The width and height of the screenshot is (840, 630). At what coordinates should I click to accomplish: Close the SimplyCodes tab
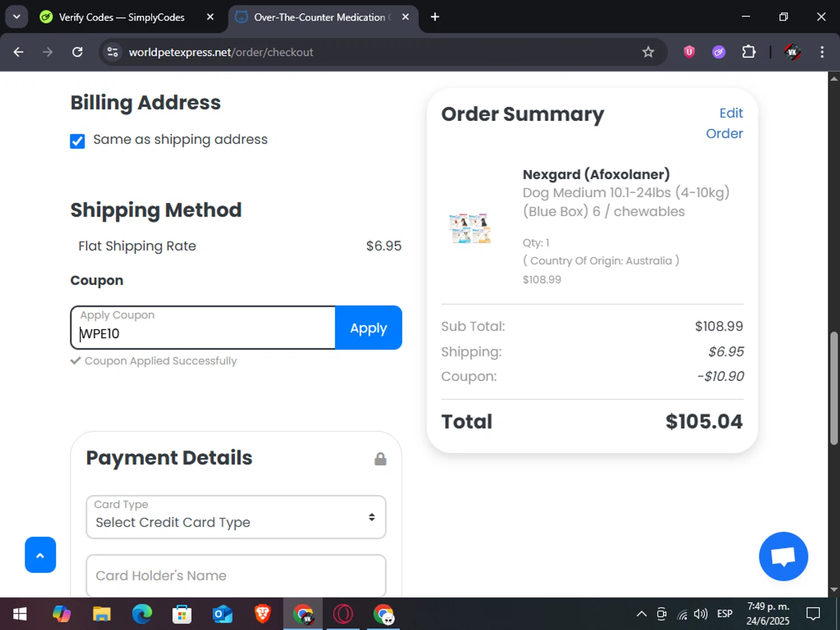[210, 17]
